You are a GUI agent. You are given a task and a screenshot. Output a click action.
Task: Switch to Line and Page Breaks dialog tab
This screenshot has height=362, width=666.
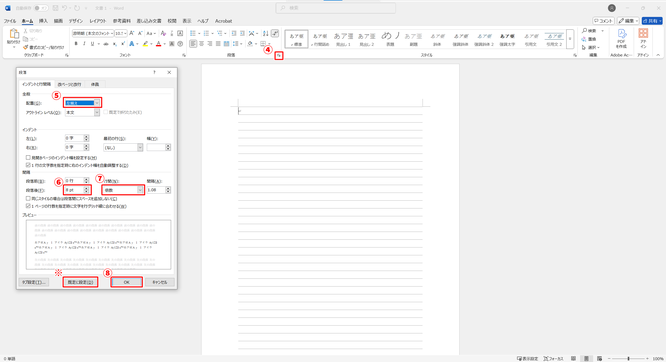click(69, 84)
